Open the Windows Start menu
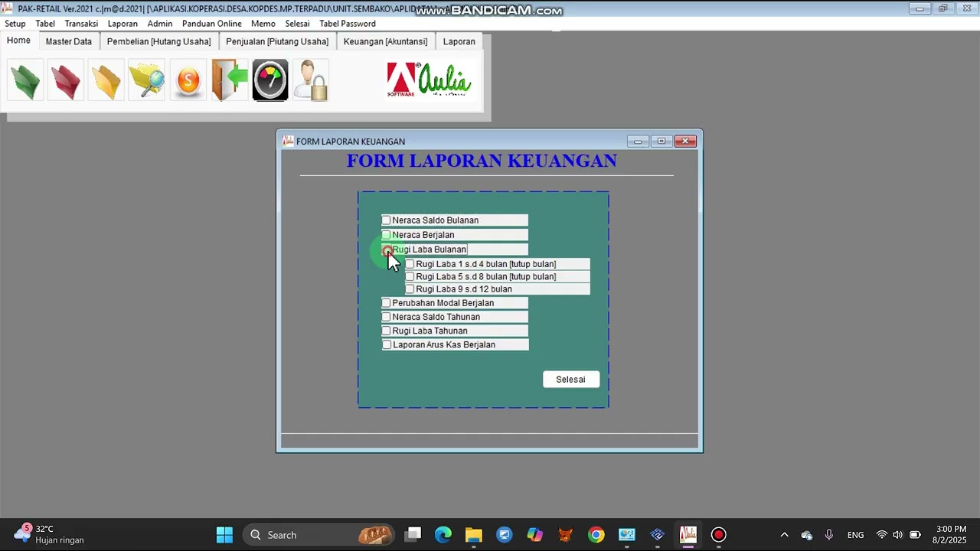980x551 pixels. click(x=224, y=535)
